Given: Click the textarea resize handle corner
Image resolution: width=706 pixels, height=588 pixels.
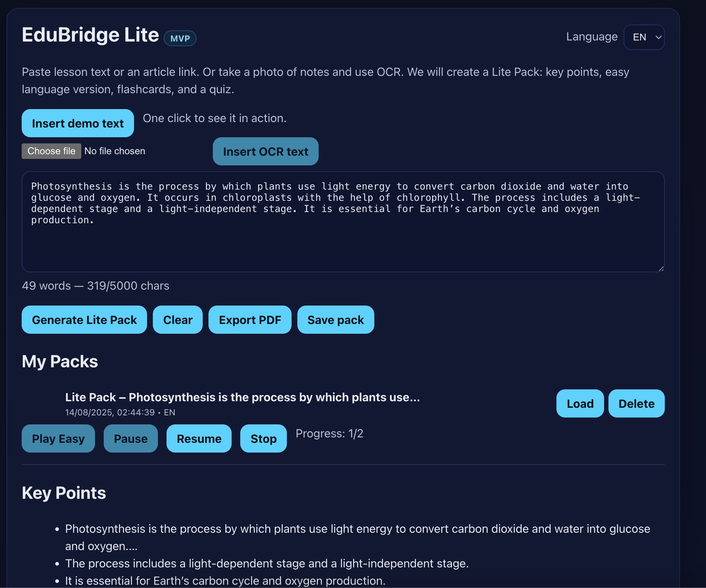Looking at the screenshot, I should [x=661, y=268].
